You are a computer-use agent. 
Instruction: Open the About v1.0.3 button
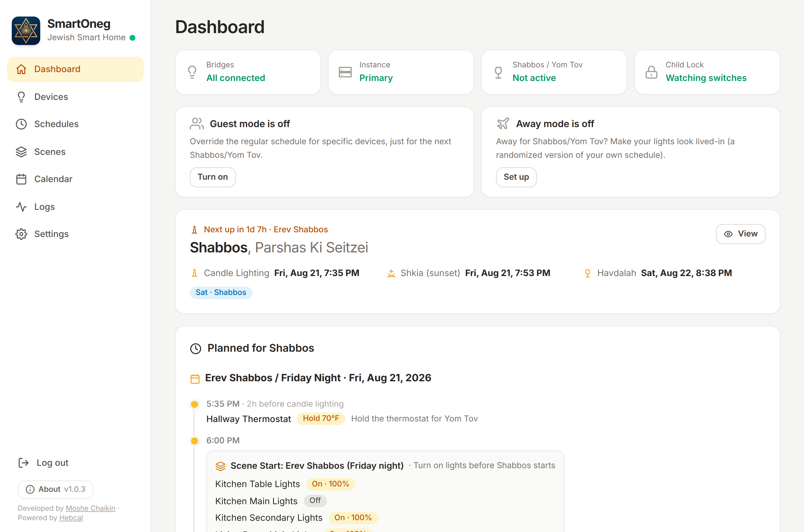pos(56,489)
